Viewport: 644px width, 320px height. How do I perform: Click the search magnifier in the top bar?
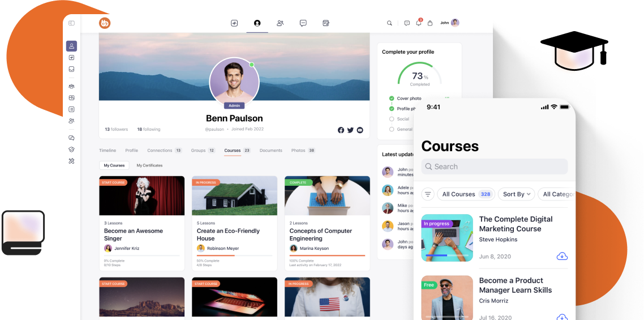point(389,23)
